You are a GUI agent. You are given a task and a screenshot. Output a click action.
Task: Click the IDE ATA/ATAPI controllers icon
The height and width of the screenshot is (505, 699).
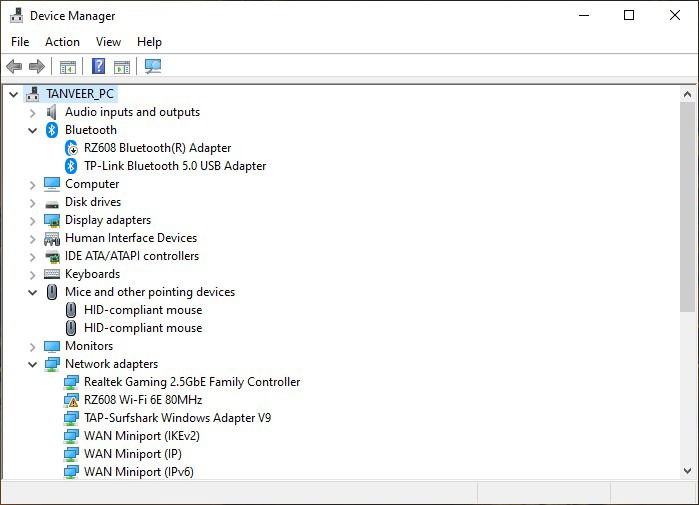(x=52, y=256)
